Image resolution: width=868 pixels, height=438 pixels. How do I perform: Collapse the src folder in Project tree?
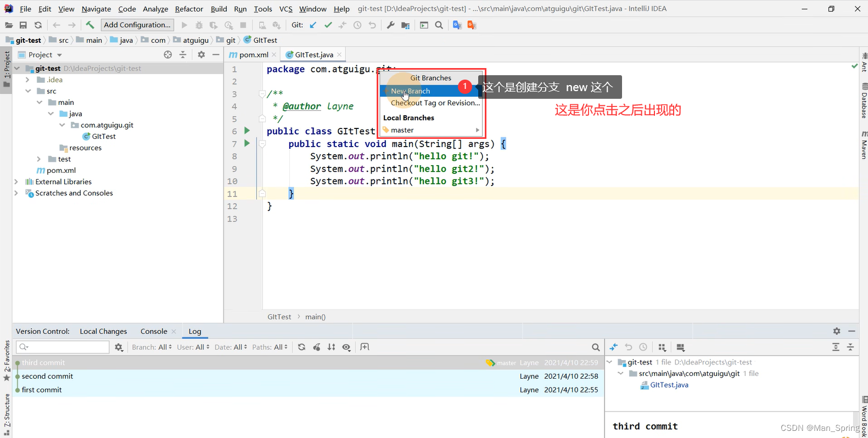(x=27, y=91)
